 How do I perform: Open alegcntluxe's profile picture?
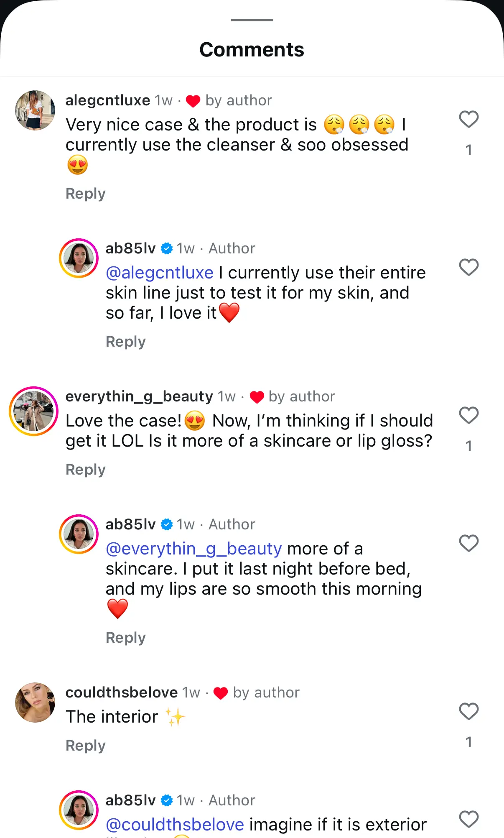click(x=35, y=110)
